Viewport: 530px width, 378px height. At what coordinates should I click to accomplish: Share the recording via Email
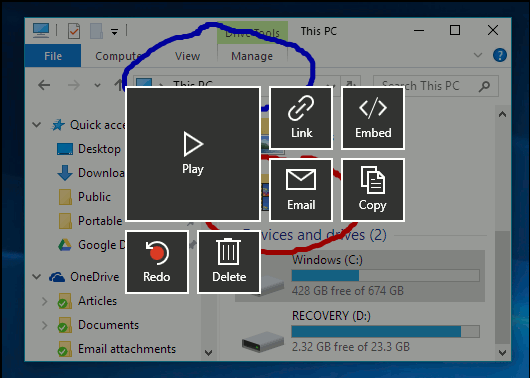tap(301, 190)
